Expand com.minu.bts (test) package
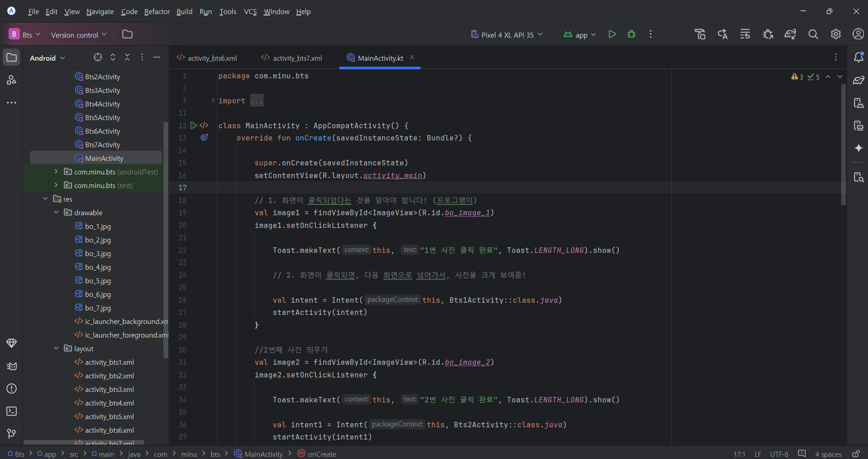Viewport: 868px width, 459px height. coord(56,185)
